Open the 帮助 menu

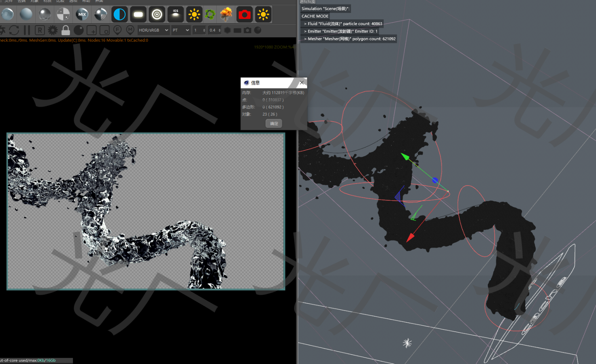pos(86,1)
